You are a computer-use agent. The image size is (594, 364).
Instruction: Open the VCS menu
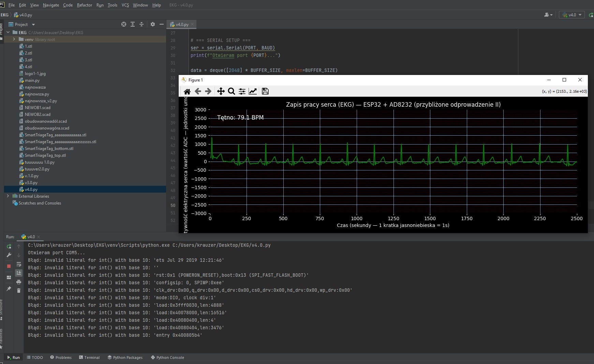tap(125, 5)
